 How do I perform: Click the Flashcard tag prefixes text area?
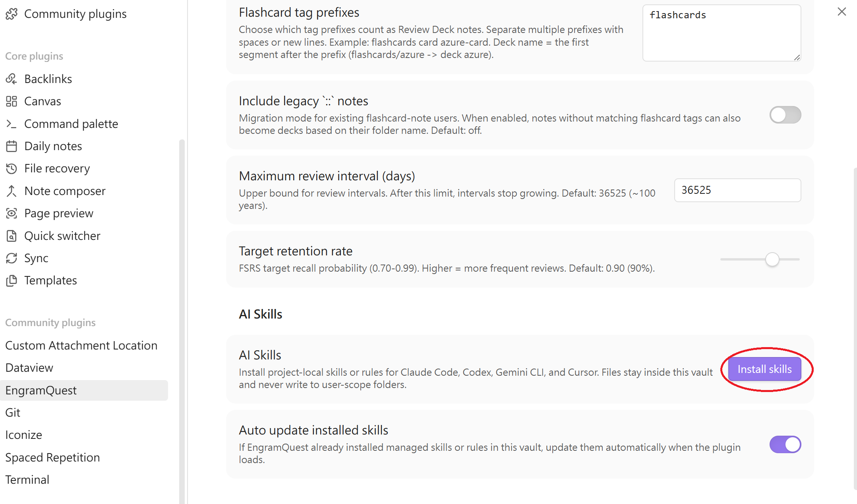pyautogui.click(x=722, y=33)
